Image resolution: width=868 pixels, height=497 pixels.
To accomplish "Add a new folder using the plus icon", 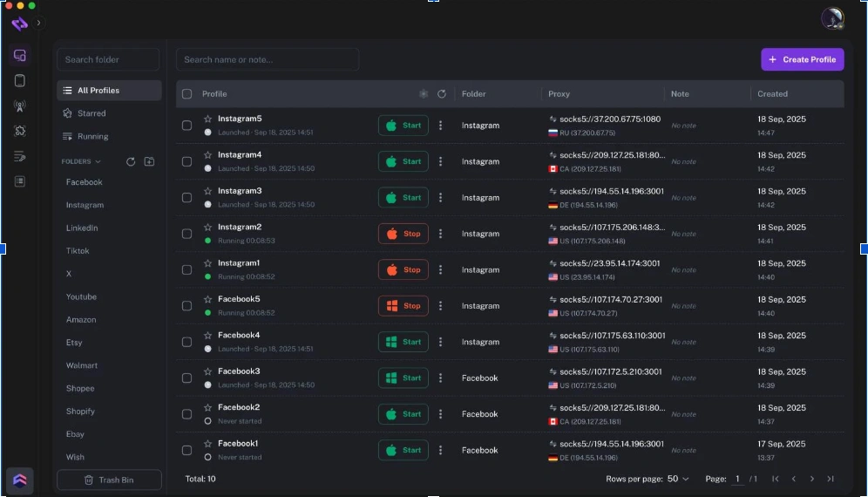I will 150,162.
